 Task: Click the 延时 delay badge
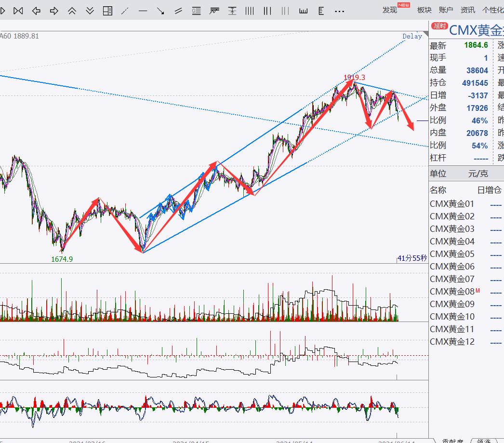[439, 26]
